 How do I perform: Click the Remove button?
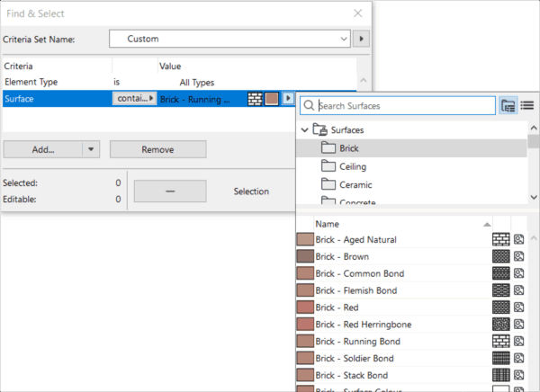pos(158,149)
